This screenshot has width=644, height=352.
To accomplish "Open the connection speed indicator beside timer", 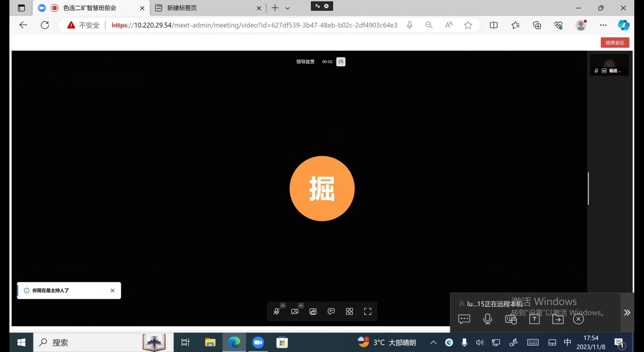I will coord(341,62).
